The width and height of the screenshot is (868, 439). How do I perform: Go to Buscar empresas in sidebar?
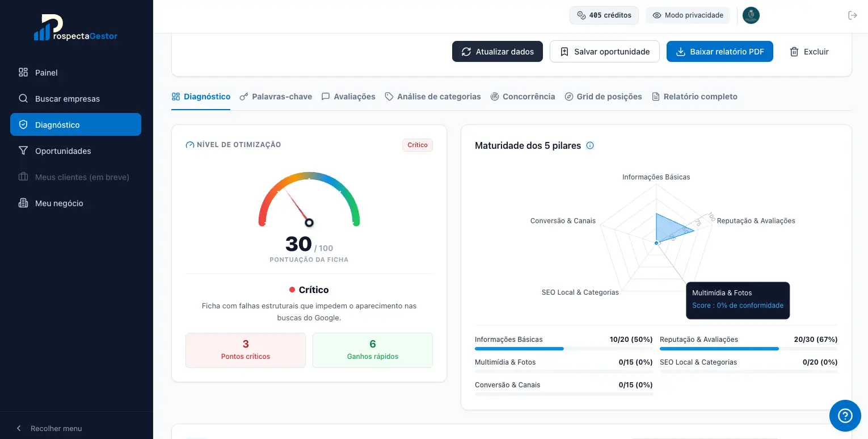[x=75, y=98]
